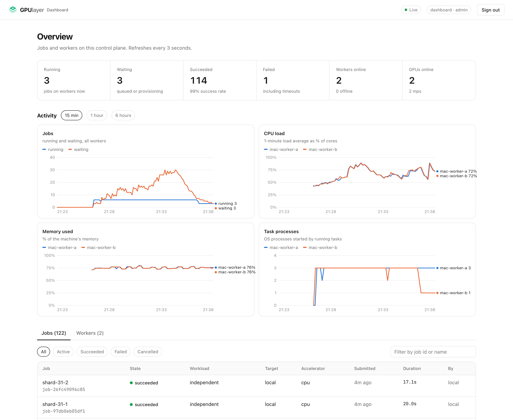Filter jobs by Cancelled
This screenshot has height=420, width=513.
coord(148,351)
